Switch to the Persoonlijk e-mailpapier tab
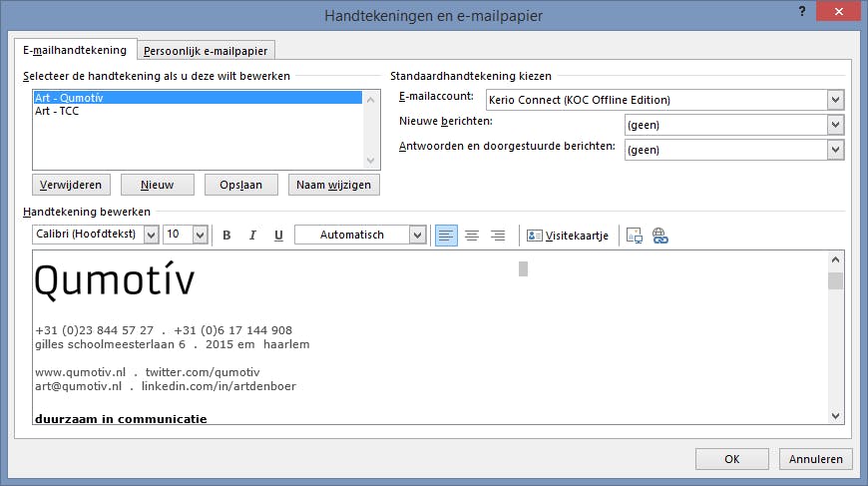Screen dimensions: 868x486 tap(206, 51)
